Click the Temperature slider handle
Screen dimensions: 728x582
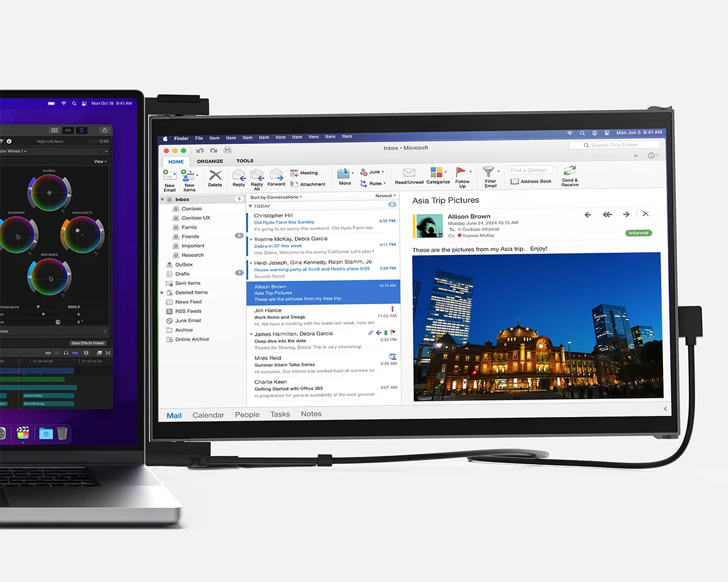(x=39, y=307)
